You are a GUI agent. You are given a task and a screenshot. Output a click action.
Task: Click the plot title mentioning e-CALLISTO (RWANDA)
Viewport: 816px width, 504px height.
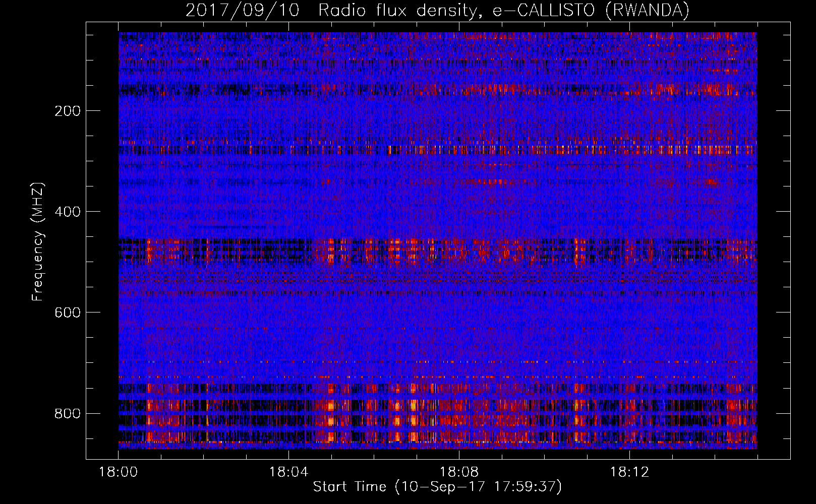pos(438,10)
